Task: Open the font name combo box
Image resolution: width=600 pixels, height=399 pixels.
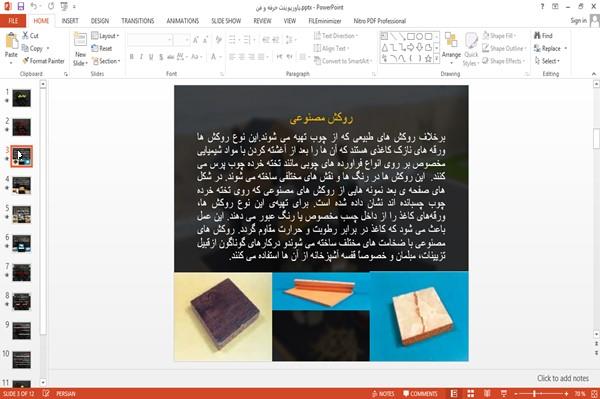Action: point(149,40)
